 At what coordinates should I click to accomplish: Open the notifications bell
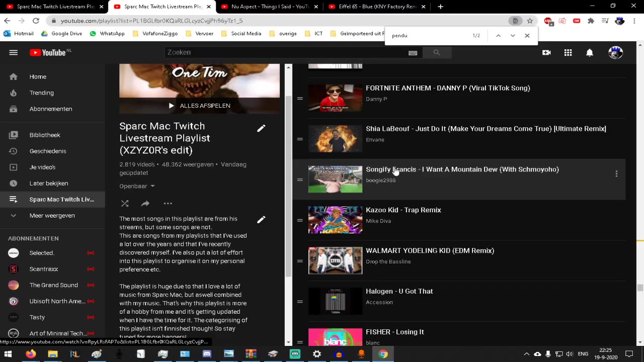pos(590,52)
